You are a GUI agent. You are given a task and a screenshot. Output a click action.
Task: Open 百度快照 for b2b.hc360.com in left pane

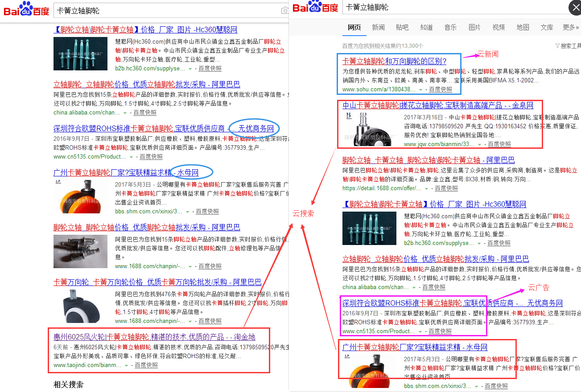coord(210,69)
